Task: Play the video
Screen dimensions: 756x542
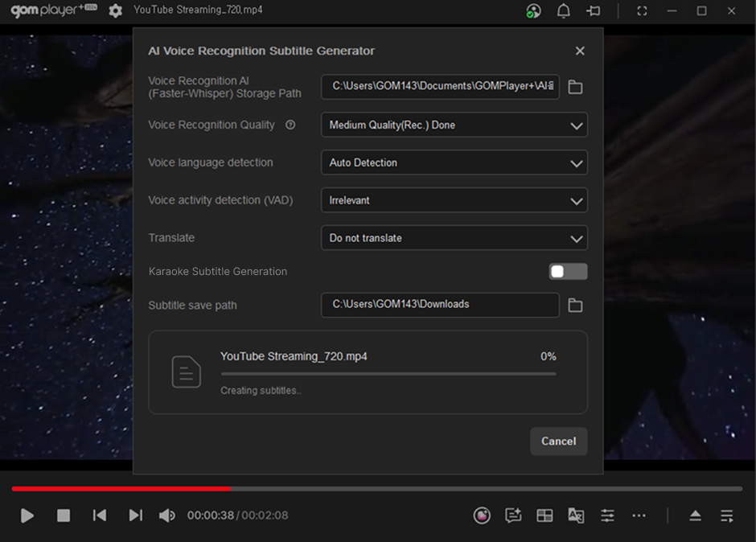Action: tap(27, 515)
